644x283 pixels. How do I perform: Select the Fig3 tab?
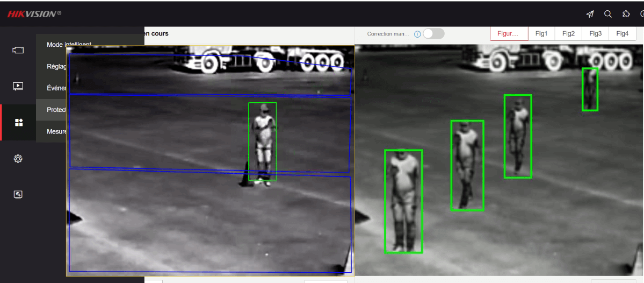tap(595, 33)
